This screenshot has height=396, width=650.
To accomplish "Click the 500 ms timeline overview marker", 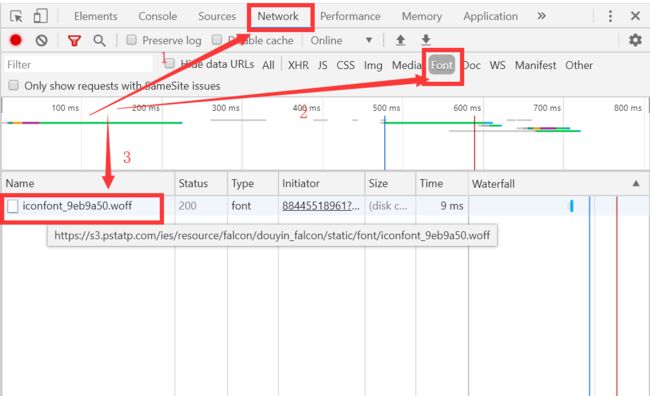I will point(386,108).
